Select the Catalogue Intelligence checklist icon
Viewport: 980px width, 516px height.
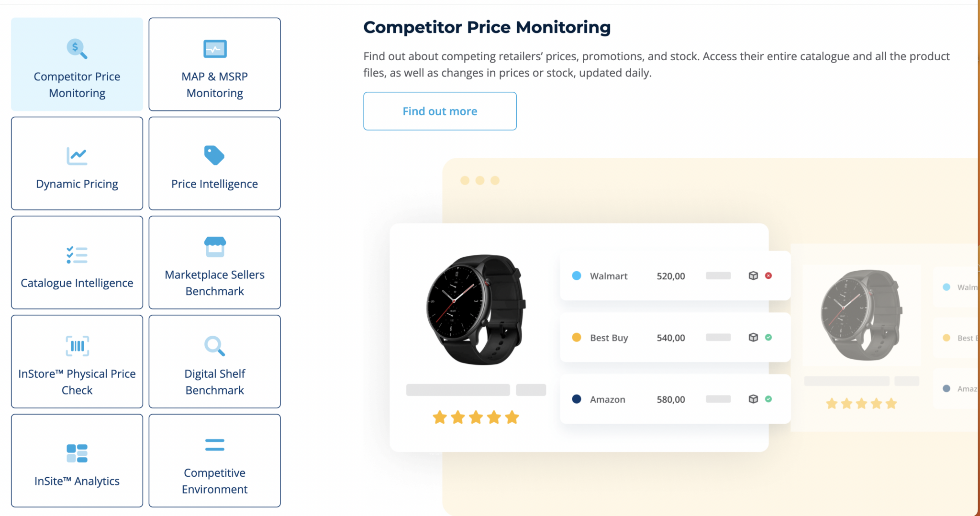tap(76, 254)
